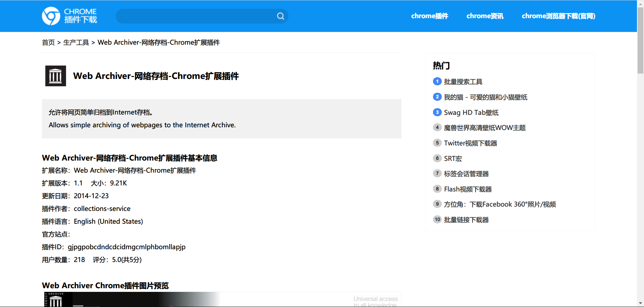This screenshot has height=307, width=644.
Task: Open the chrome插件 menu item
Action: click(429, 16)
